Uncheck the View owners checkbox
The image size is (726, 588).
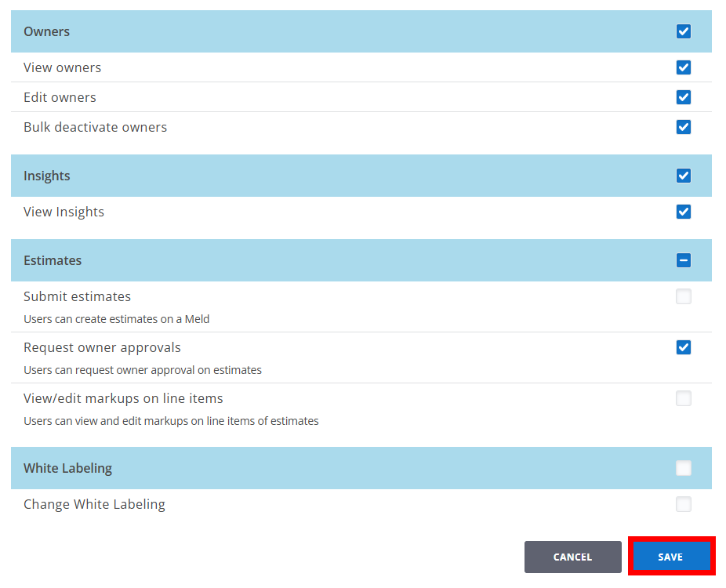[x=683, y=67]
